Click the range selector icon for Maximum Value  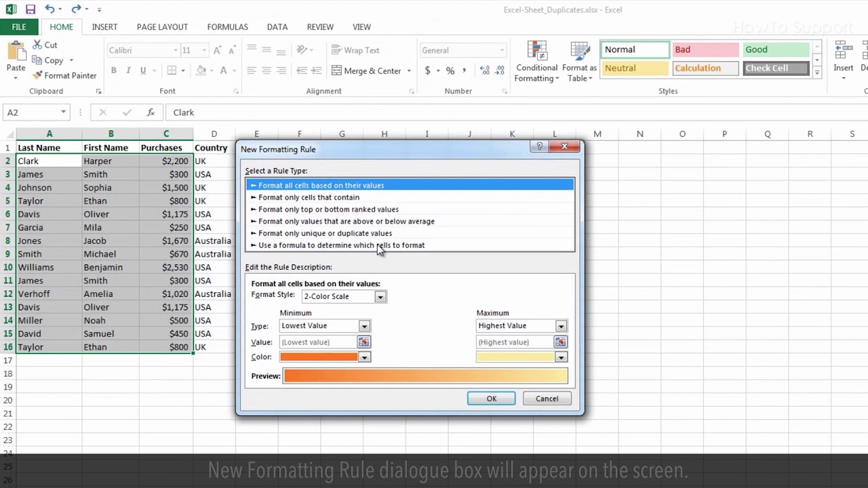click(x=561, y=342)
